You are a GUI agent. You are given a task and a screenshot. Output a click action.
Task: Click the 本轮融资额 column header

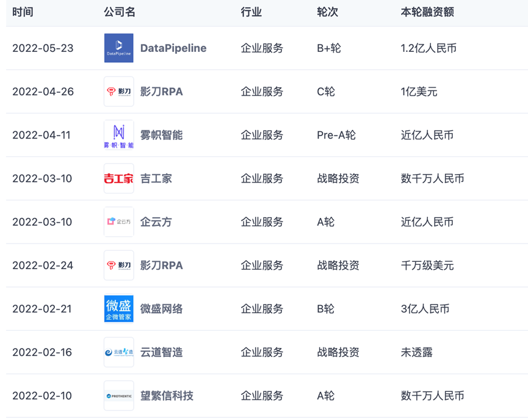point(427,12)
